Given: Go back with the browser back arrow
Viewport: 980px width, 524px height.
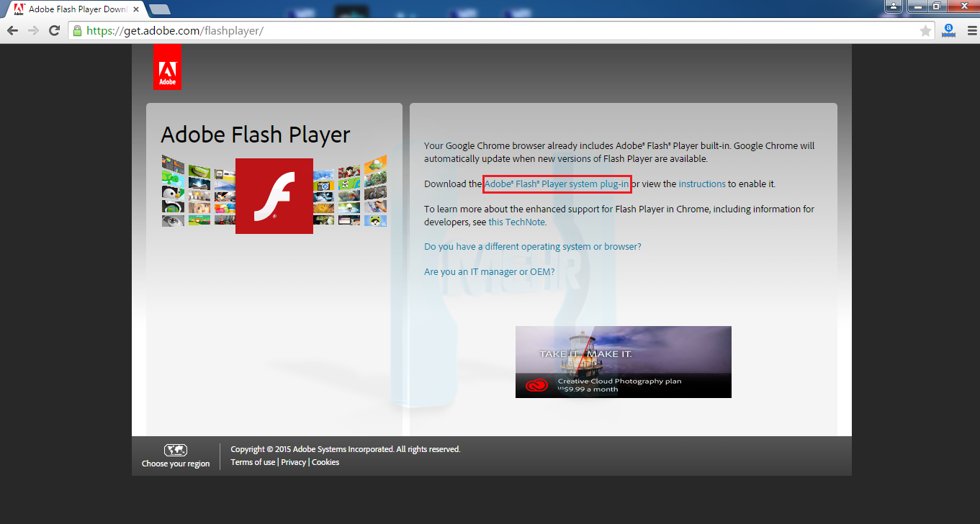Looking at the screenshot, I should pos(12,30).
